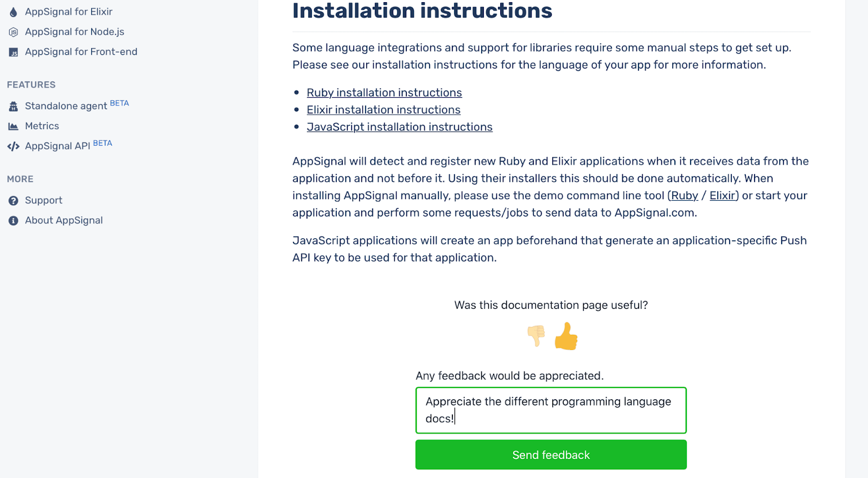The image size is (868, 478).
Task: Click the Standalone agent icon
Action: tap(13, 106)
